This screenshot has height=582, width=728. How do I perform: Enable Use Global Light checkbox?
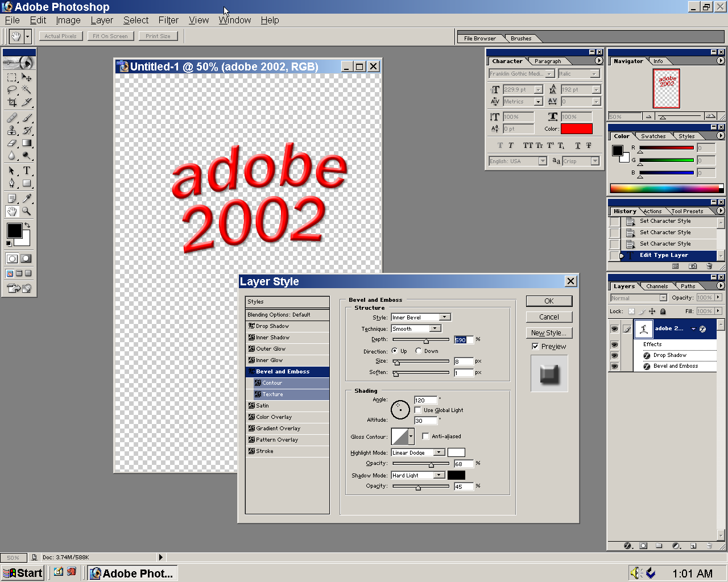click(418, 410)
